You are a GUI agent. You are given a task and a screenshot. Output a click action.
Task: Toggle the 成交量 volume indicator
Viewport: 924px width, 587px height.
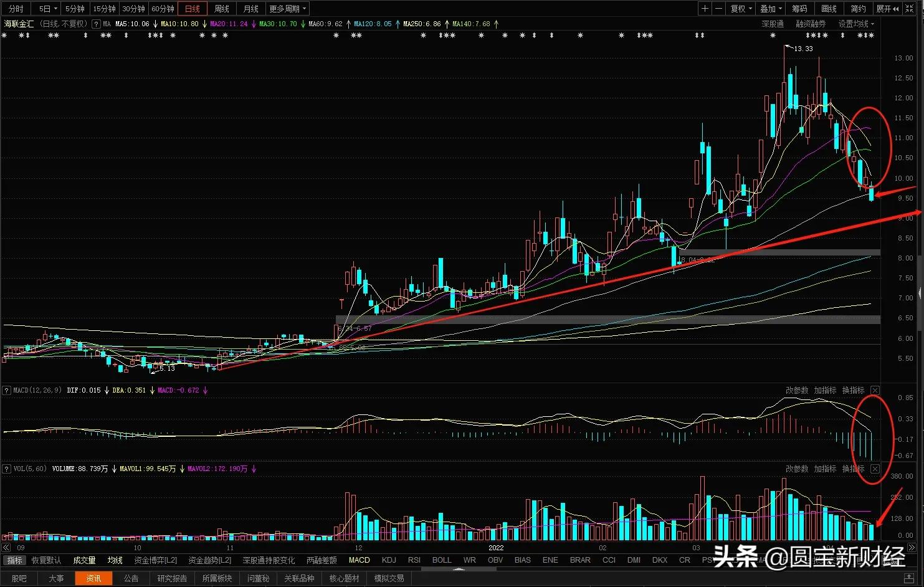point(84,560)
